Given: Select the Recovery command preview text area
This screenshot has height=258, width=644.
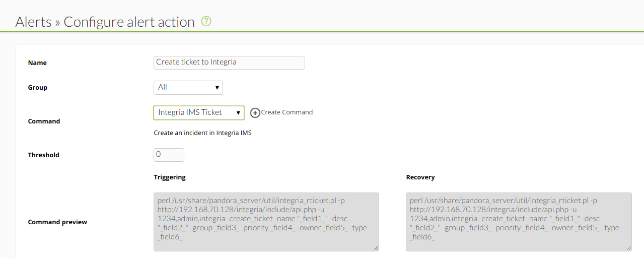Looking at the screenshot, I should pos(519,222).
